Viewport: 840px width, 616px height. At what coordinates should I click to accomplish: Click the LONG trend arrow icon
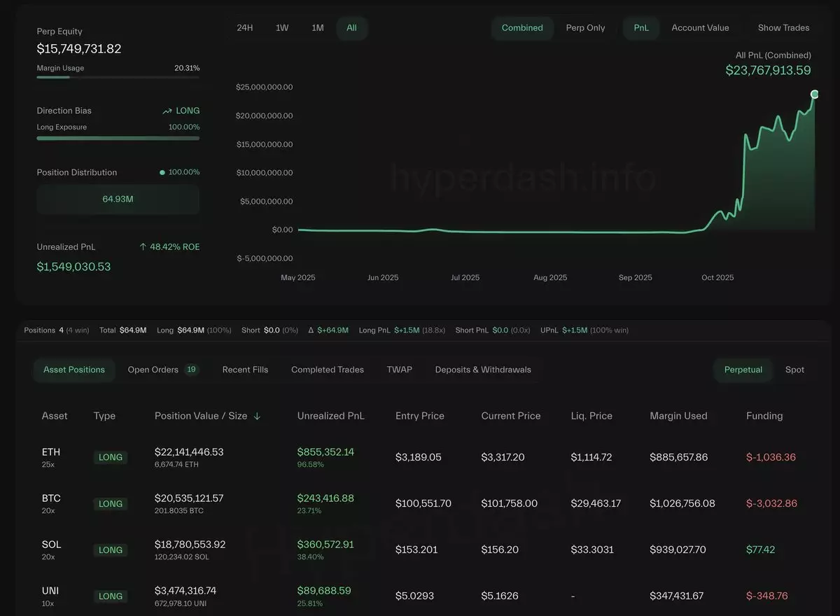pyautogui.click(x=167, y=111)
